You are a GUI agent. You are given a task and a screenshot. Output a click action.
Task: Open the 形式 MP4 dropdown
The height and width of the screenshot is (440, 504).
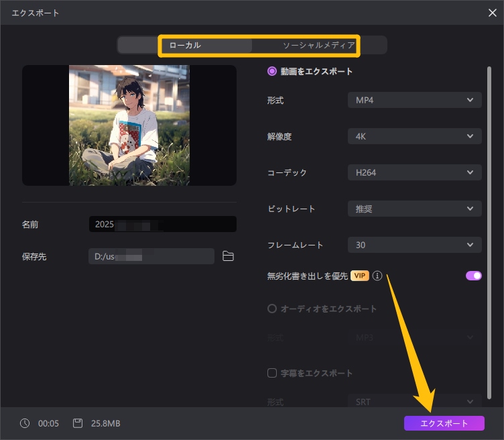(x=414, y=101)
